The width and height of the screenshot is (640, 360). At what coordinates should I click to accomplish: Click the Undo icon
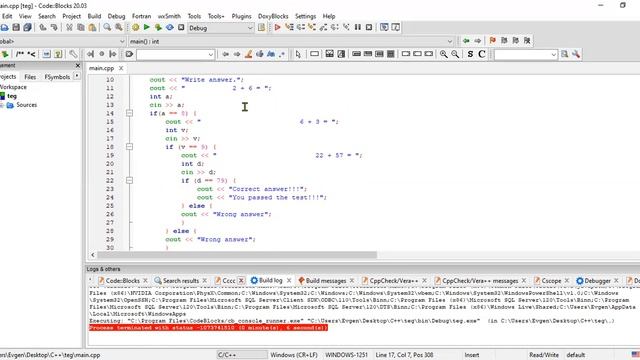pyautogui.click(x=43, y=27)
